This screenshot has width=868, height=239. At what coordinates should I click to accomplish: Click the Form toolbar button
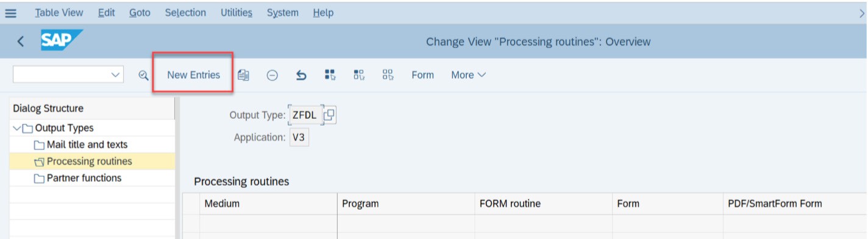click(x=422, y=75)
